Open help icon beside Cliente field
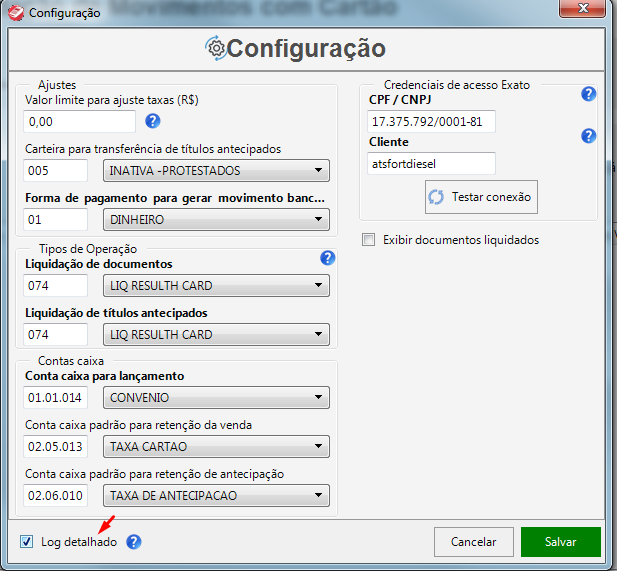617x571 pixels. point(588,136)
